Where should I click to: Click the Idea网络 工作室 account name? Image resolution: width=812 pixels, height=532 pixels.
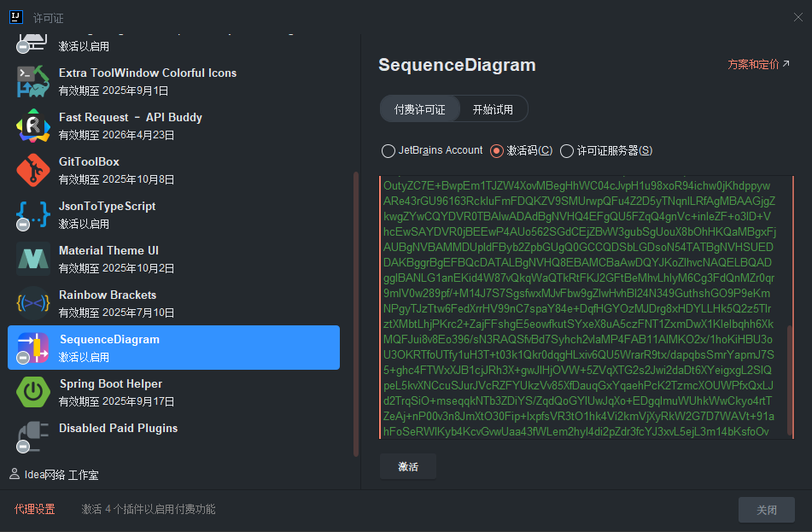pyautogui.click(x=61, y=475)
